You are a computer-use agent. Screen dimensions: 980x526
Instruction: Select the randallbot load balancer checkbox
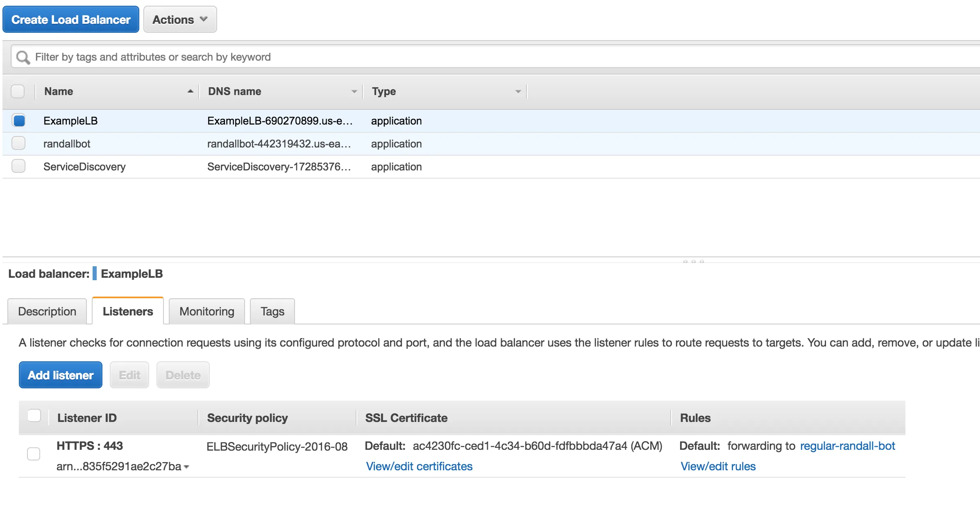coord(19,143)
